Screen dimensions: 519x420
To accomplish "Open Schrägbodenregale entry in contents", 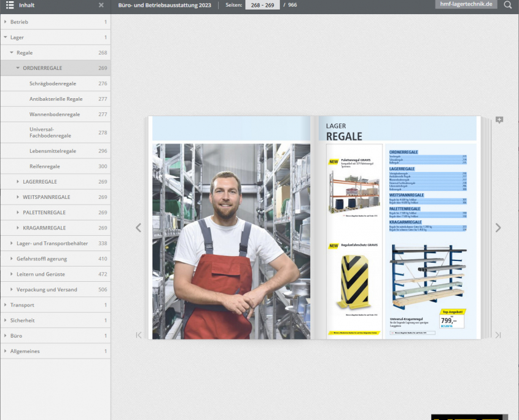I will coord(53,84).
